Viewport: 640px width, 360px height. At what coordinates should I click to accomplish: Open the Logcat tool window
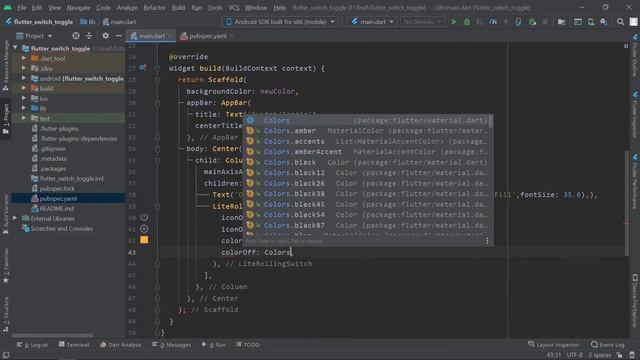(x=32, y=345)
